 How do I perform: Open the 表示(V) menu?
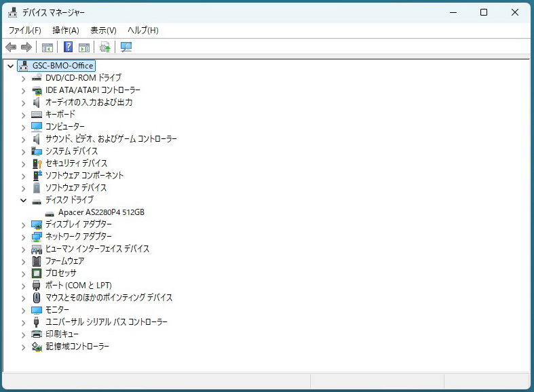click(103, 31)
